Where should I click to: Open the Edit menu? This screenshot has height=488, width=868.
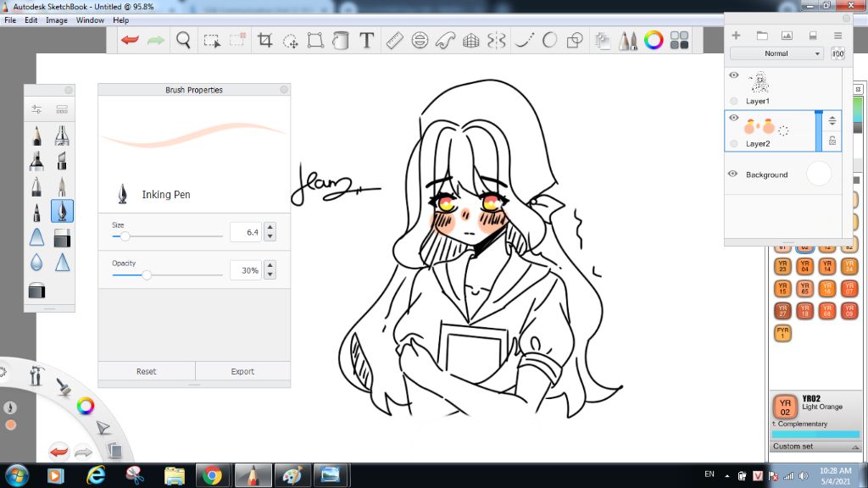(31, 20)
